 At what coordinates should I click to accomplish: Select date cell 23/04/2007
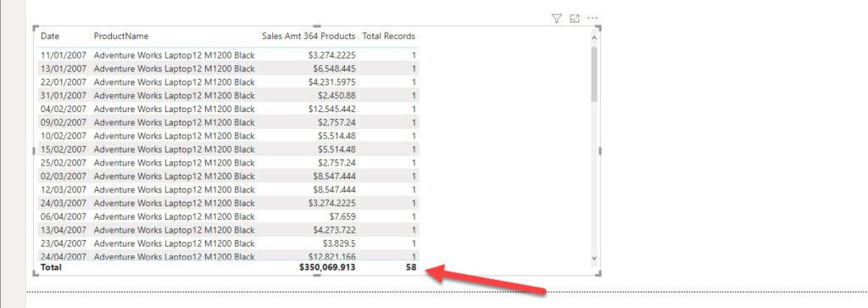point(64,244)
